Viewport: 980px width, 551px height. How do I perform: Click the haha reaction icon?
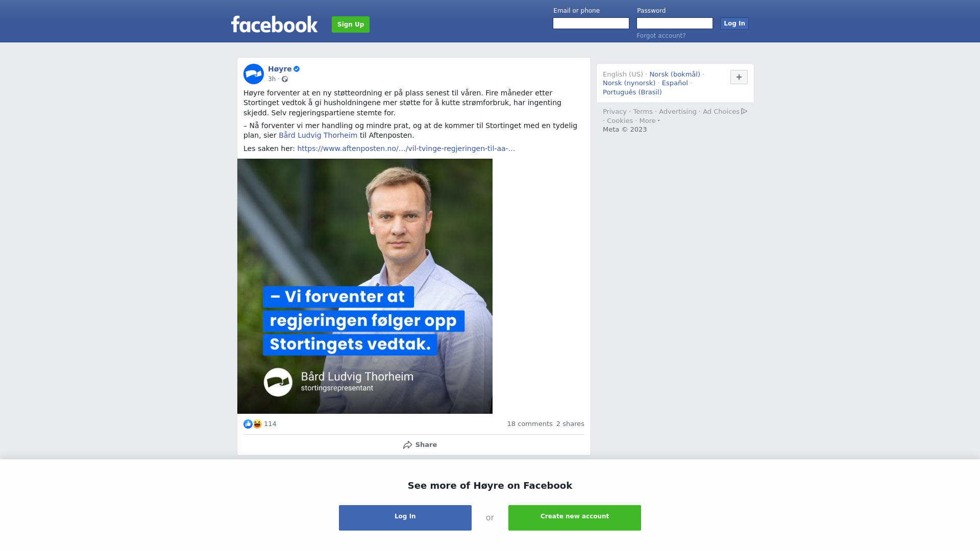(x=257, y=424)
